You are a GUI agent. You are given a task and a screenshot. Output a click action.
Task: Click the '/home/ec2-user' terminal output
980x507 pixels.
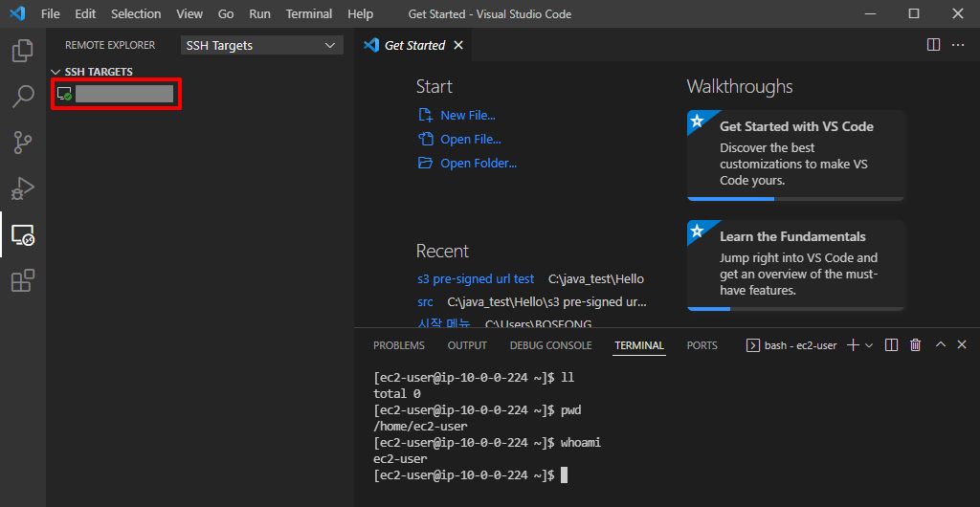(x=420, y=427)
